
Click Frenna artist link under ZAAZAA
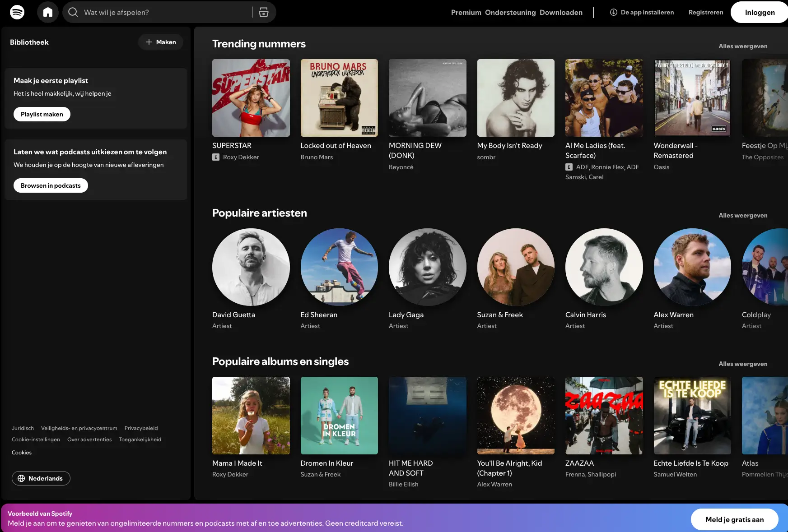tap(575, 474)
